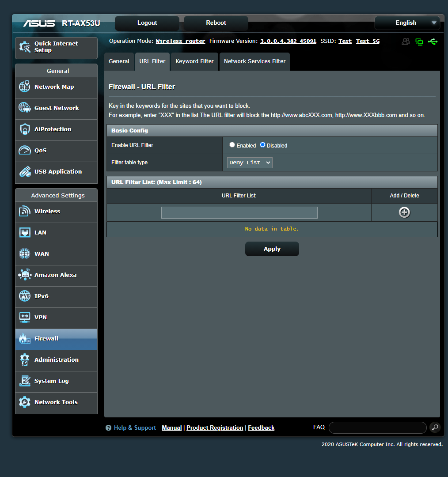Open the Test_5G SSID link
448x477 pixels.
click(x=368, y=41)
